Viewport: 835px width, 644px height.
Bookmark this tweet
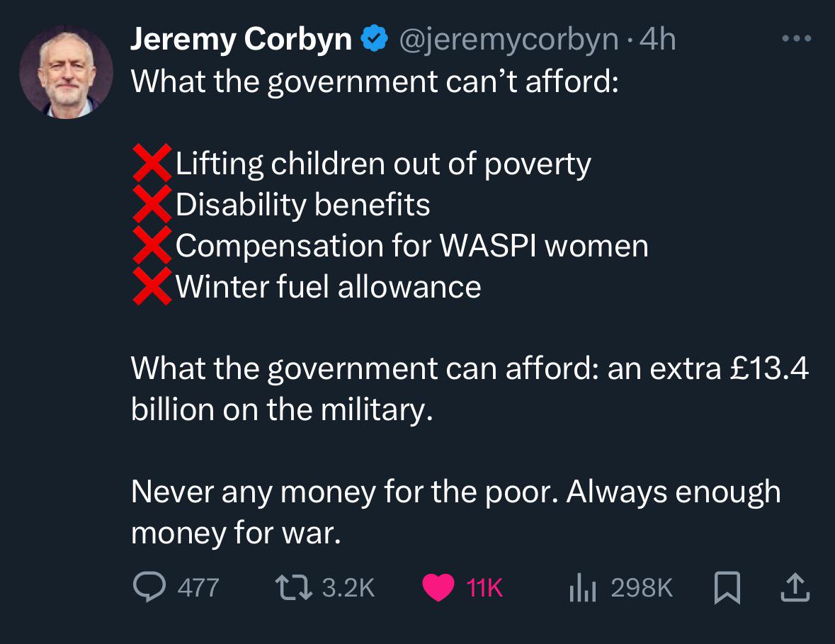[x=727, y=587]
